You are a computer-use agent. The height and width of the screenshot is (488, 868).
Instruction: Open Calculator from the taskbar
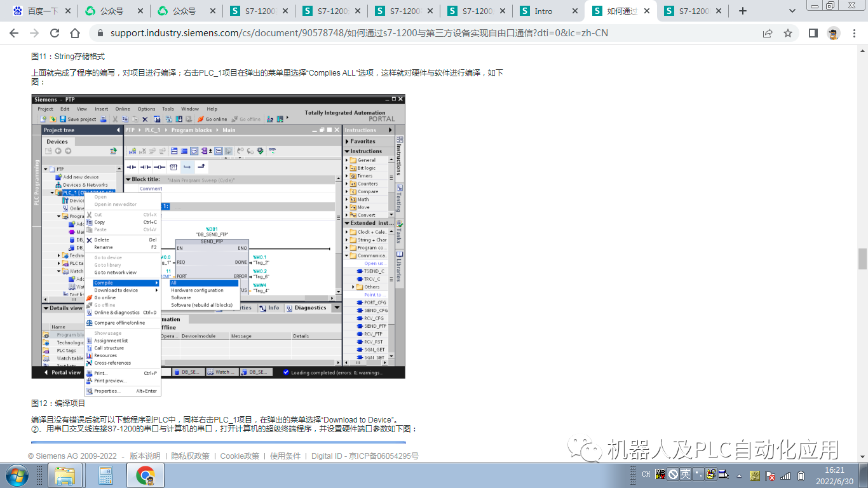point(105,475)
